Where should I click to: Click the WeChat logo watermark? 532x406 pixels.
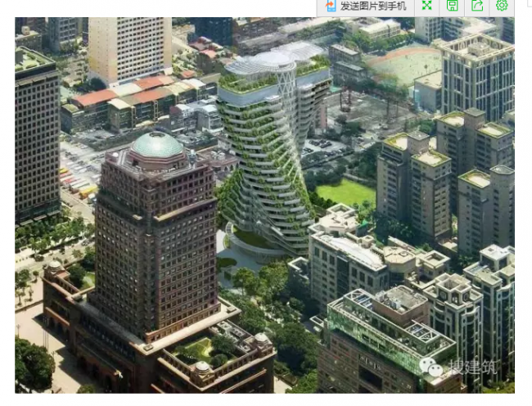click(431, 368)
